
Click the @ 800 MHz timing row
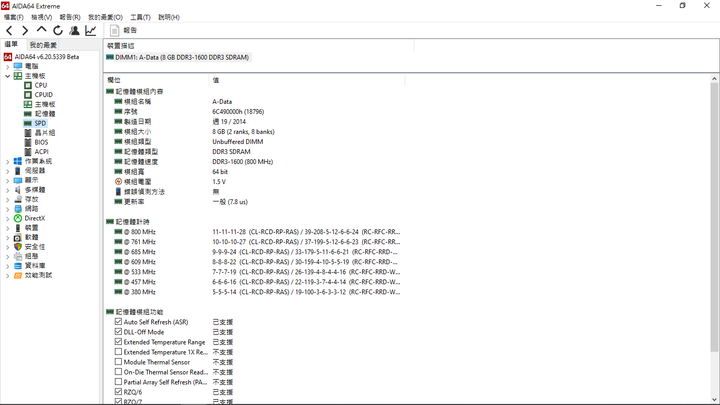click(257, 232)
